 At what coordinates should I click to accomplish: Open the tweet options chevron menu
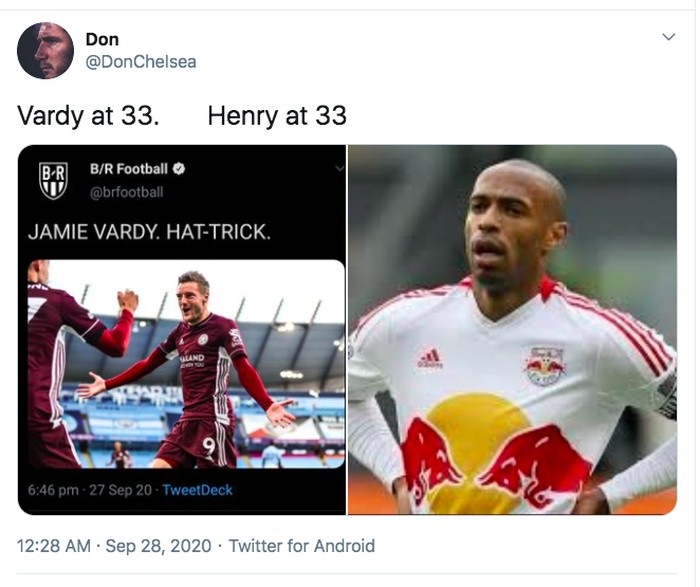[668, 38]
